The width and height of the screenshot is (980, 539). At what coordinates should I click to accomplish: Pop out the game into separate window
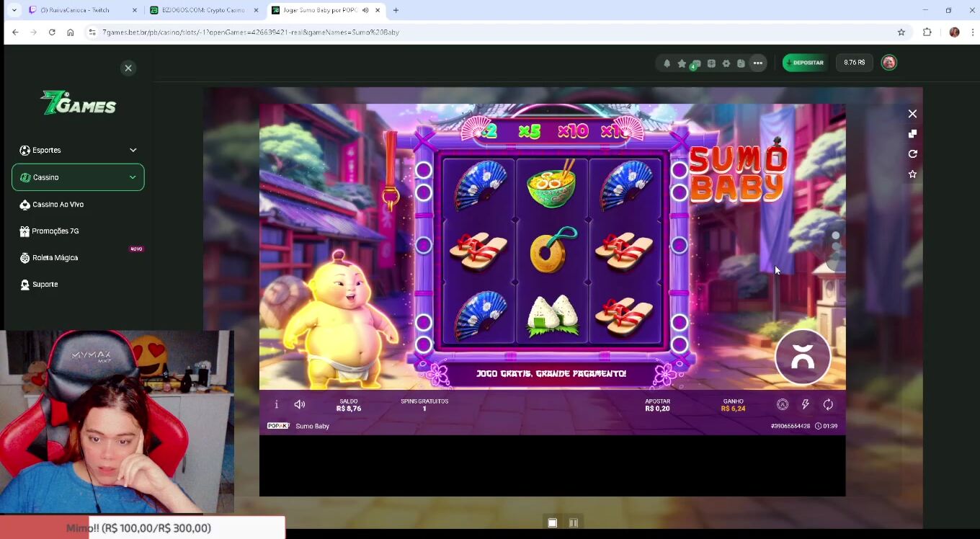pos(912,134)
